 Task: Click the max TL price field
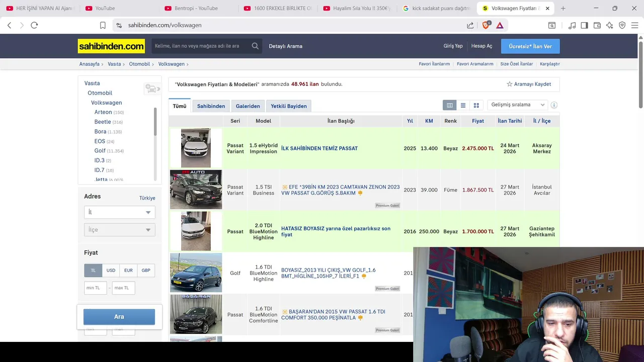point(124,288)
